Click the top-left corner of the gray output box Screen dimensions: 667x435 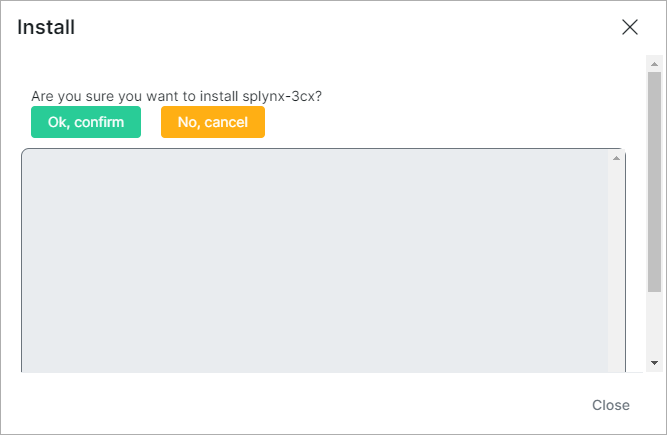tap(28, 155)
